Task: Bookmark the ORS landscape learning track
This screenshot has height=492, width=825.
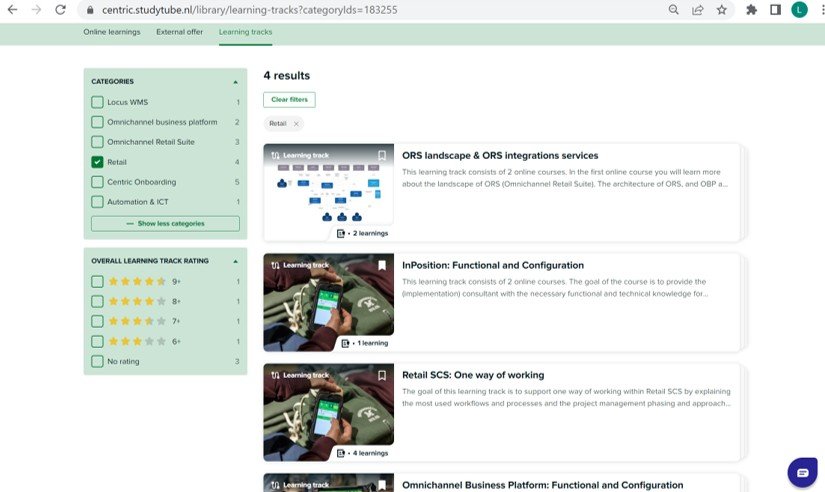Action: (382, 156)
